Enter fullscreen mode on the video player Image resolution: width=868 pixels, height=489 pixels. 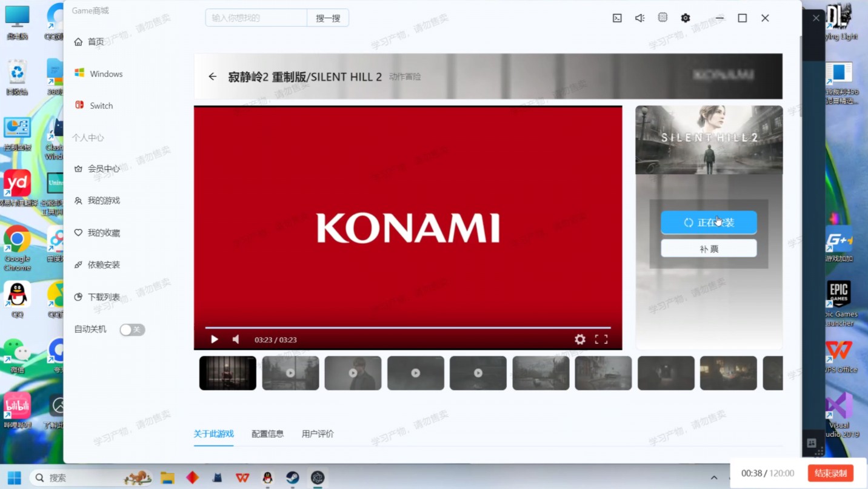(601, 339)
